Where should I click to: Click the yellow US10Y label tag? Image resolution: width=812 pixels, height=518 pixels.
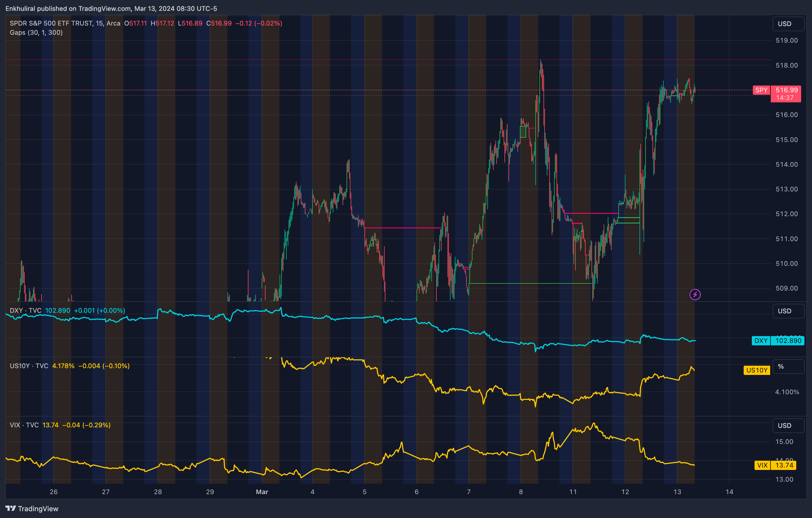[756, 370]
